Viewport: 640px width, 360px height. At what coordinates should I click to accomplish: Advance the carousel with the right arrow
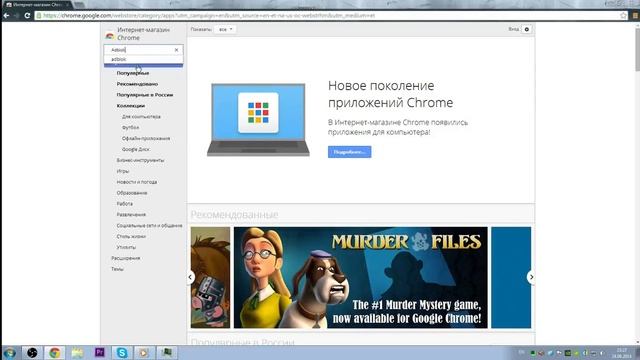click(x=531, y=277)
